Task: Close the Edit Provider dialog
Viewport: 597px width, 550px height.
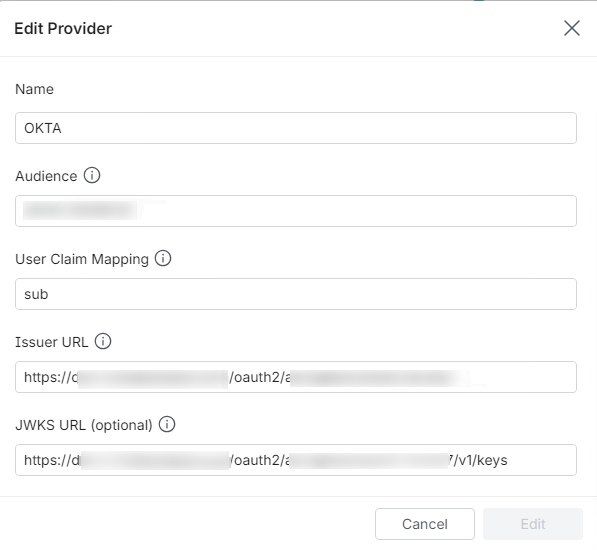Action: tap(571, 28)
